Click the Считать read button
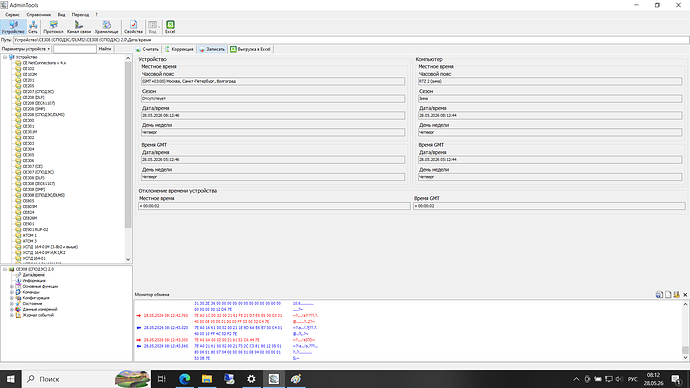Screen dimensions: 690x388 (x=147, y=49)
